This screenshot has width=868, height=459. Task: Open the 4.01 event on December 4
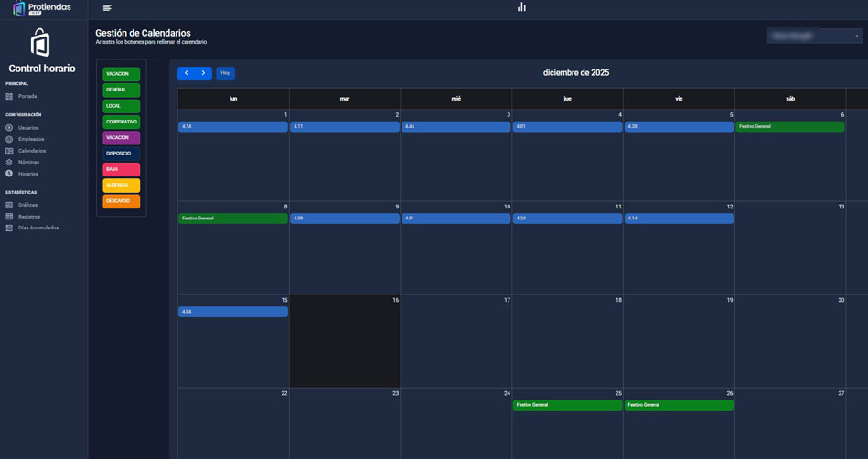tap(567, 127)
